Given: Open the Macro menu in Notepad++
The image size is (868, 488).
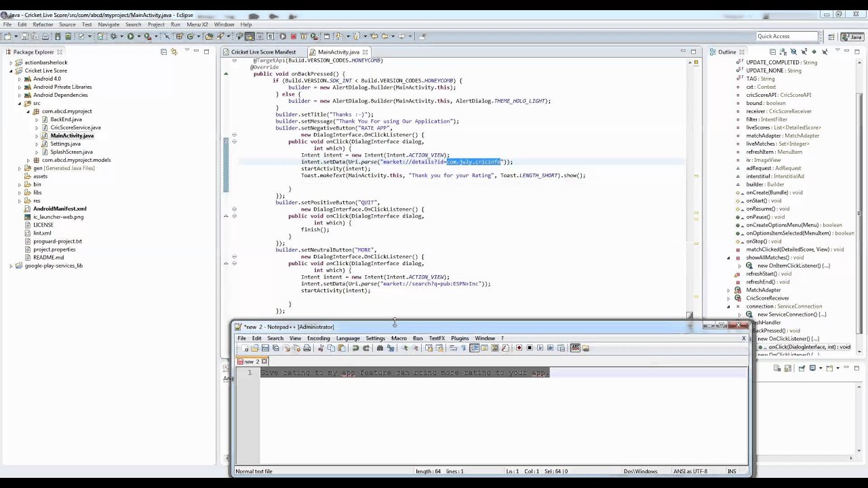Looking at the screenshot, I should (399, 338).
